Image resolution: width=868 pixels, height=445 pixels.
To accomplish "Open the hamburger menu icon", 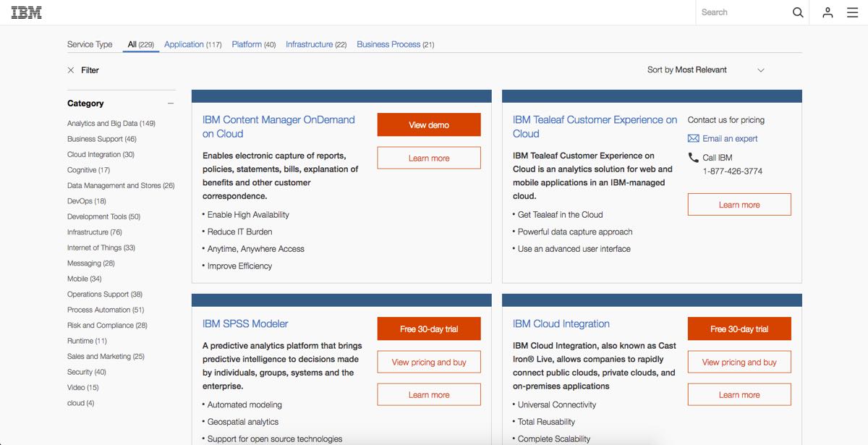I will tap(853, 12).
